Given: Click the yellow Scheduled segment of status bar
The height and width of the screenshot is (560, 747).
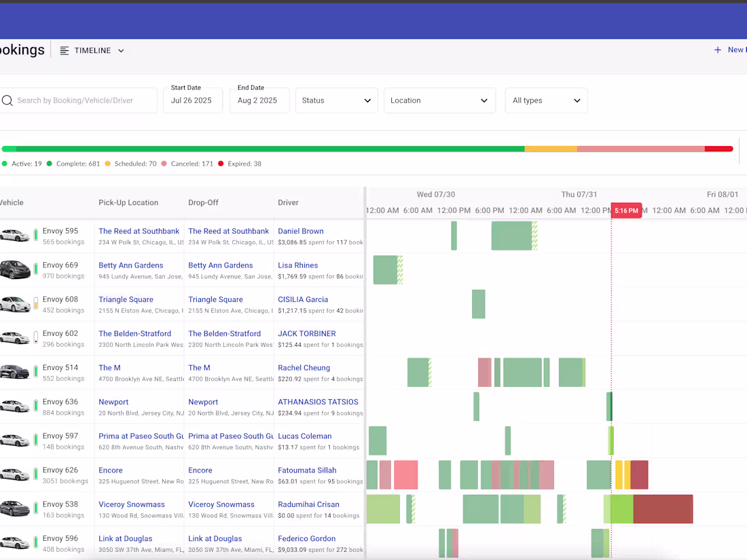Looking at the screenshot, I should 551,149.
